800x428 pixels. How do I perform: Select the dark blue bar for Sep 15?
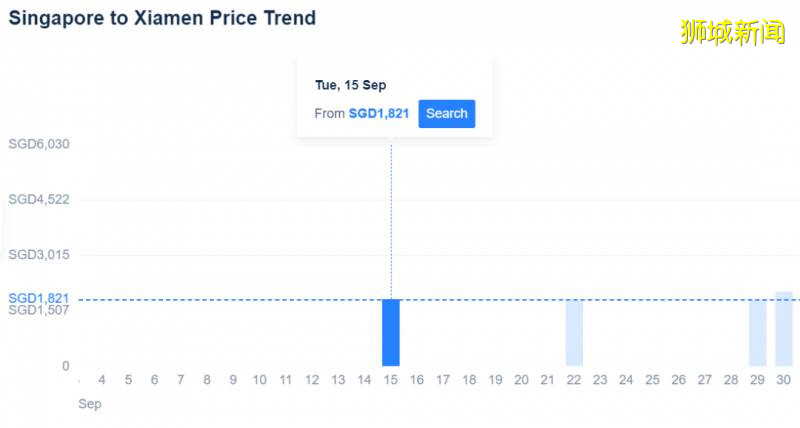[390, 333]
